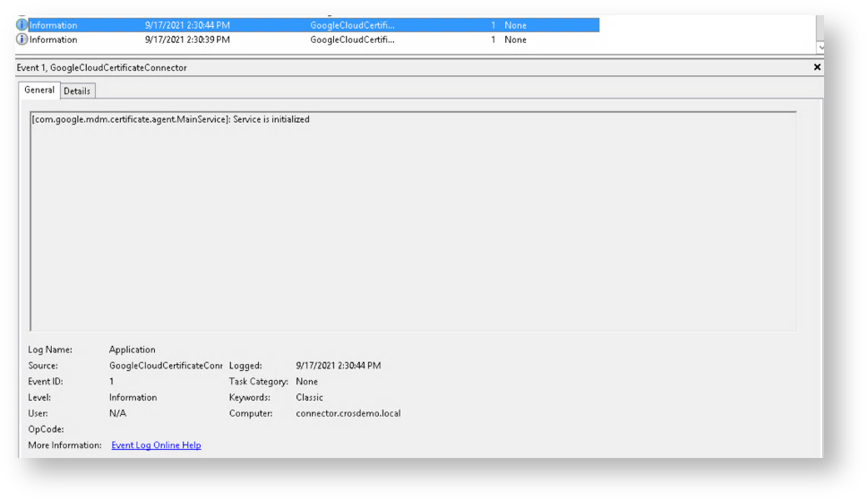
Task: Click the event list scroll down arrow
Action: 821,47
